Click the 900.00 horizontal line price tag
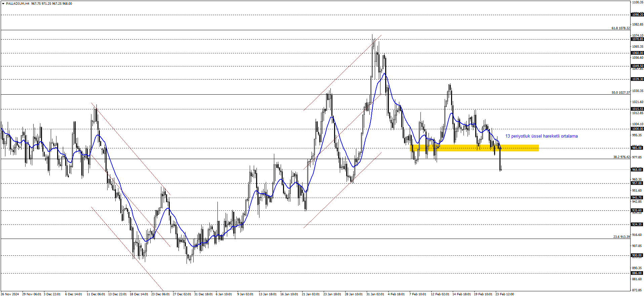Viewport: 644px width, 298px height. [637, 255]
